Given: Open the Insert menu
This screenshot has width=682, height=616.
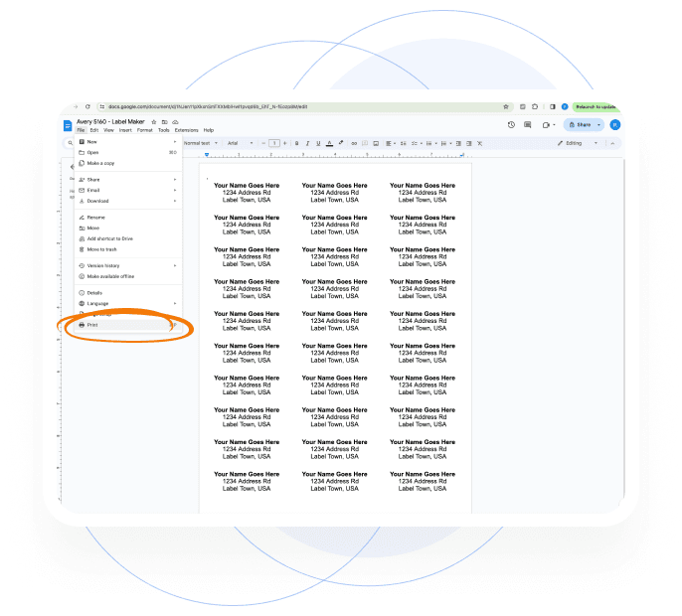Looking at the screenshot, I should point(125,130).
